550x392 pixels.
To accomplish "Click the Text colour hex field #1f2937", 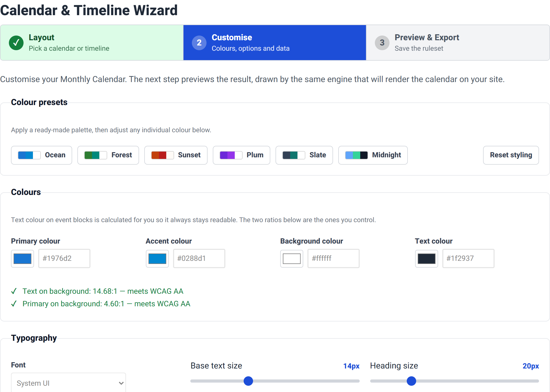I will click(468, 258).
